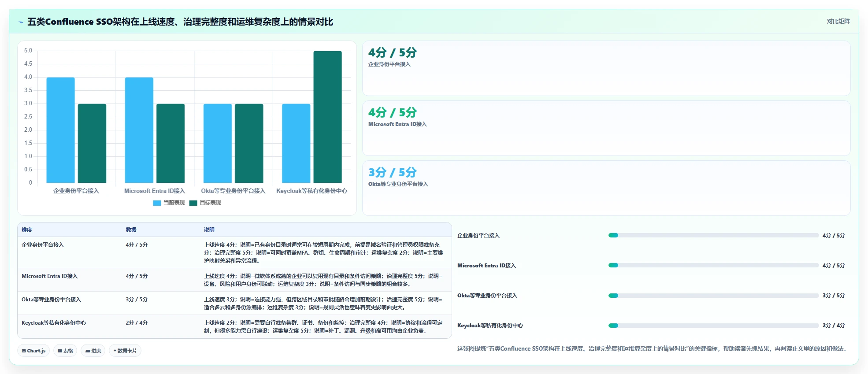Click the Microsoft Entra ID接入 progress bar

pos(713,265)
